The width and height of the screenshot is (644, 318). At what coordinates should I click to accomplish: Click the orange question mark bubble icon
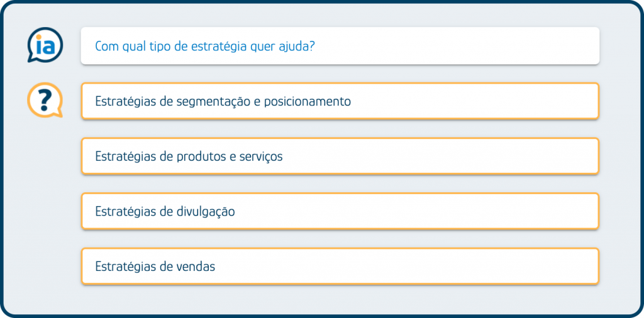pos(45,101)
